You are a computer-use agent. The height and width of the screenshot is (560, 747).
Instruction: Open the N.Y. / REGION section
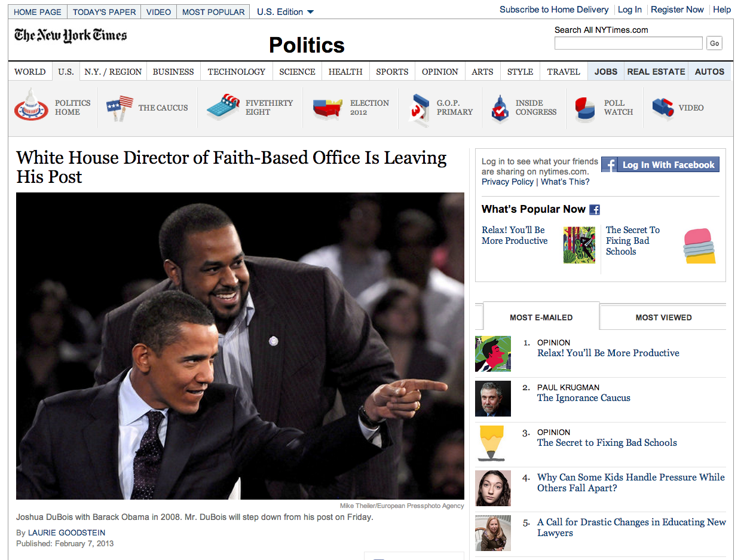(113, 72)
